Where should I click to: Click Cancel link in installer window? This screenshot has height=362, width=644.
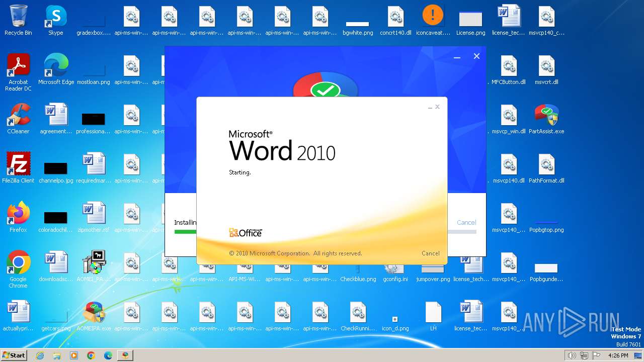pyautogui.click(x=466, y=222)
